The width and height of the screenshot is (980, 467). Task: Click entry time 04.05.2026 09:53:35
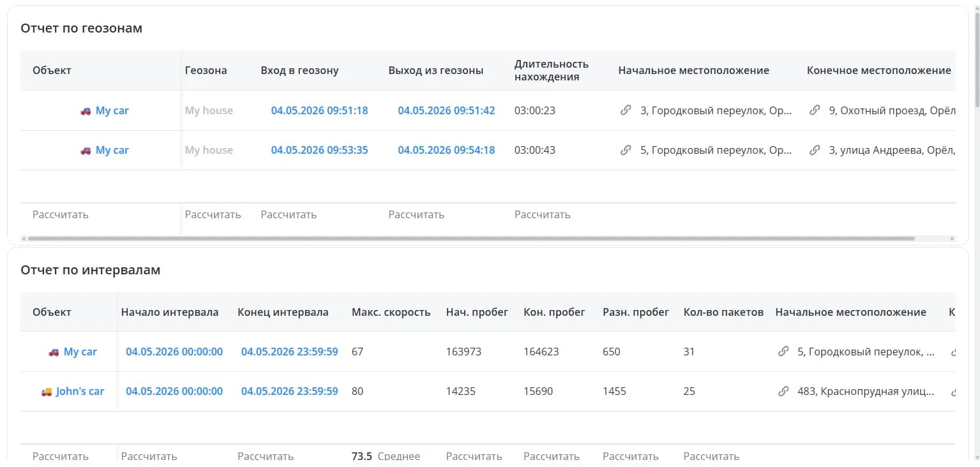point(319,150)
